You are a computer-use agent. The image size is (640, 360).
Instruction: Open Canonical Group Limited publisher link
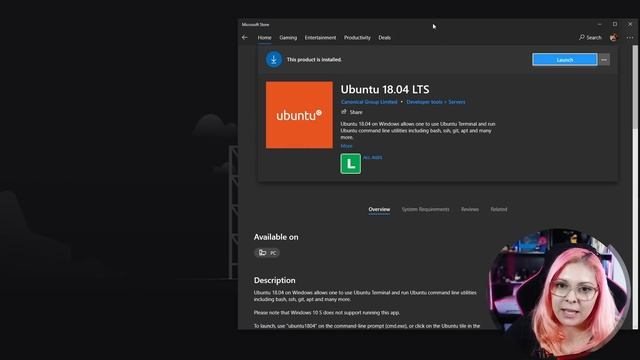point(369,102)
